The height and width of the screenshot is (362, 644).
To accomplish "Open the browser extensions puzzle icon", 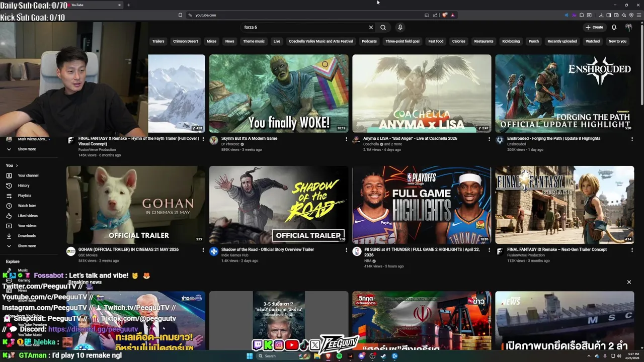I will [x=582, y=15].
